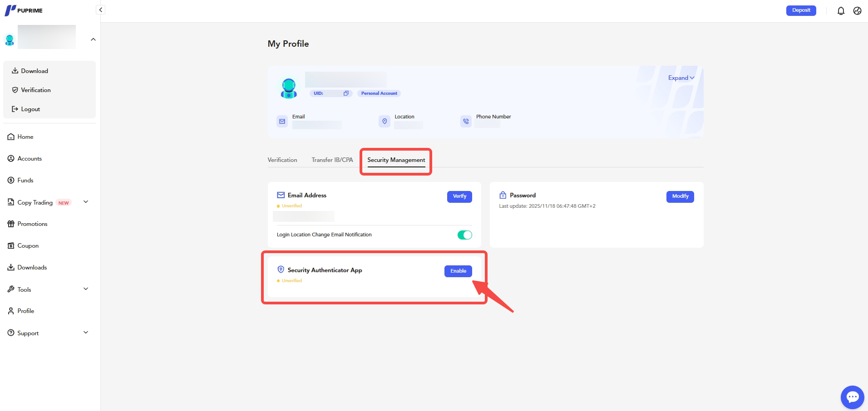Collapse the user account menu

tap(93, 39)
